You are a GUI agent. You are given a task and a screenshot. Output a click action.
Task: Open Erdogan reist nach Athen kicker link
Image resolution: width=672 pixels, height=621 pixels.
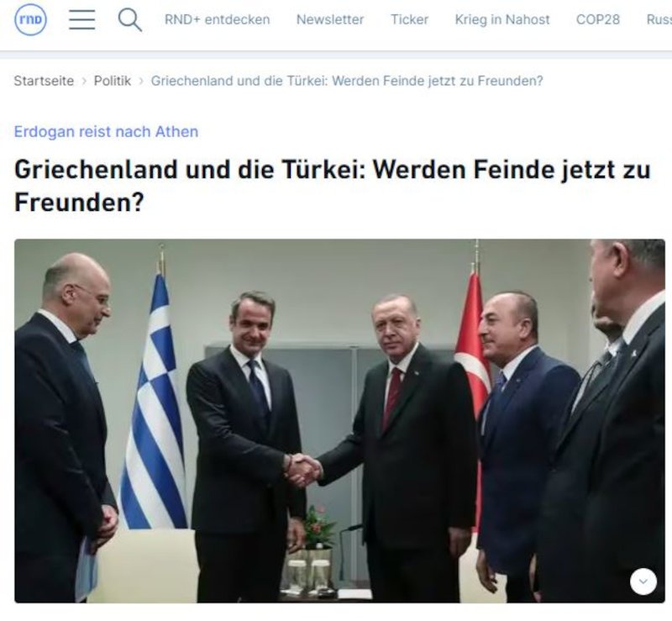[x=106, y=131]
